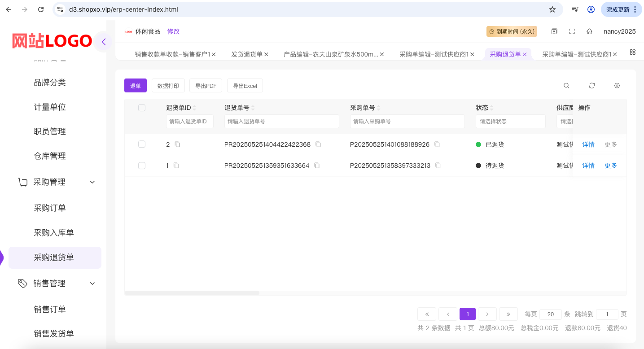Open the 请选择状态 status filter dropdown
The image size is (644, 349).
pyautogui.click(x=511, y=122)
